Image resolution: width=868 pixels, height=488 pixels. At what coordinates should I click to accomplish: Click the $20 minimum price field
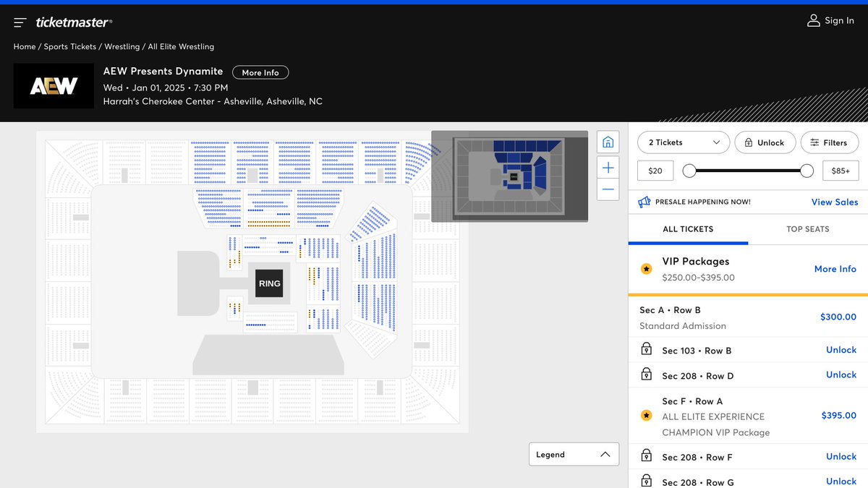pyautogui.click(x=655, y=171)
